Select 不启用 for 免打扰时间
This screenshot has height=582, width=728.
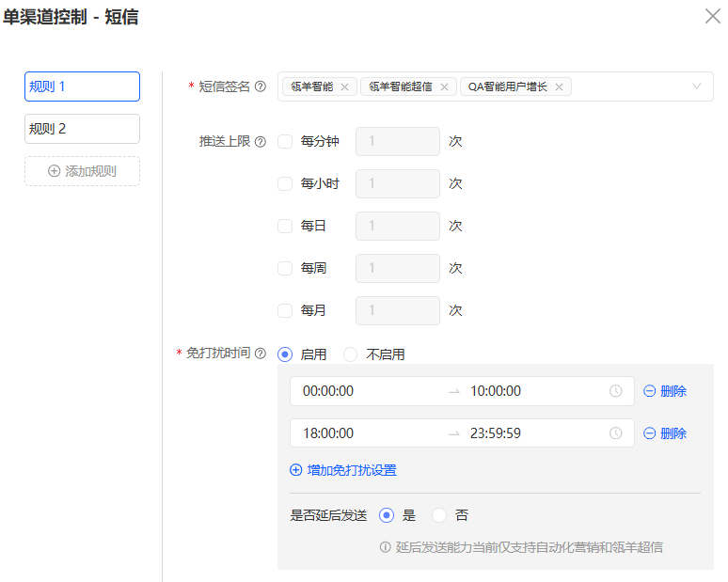tap(350, 354)
